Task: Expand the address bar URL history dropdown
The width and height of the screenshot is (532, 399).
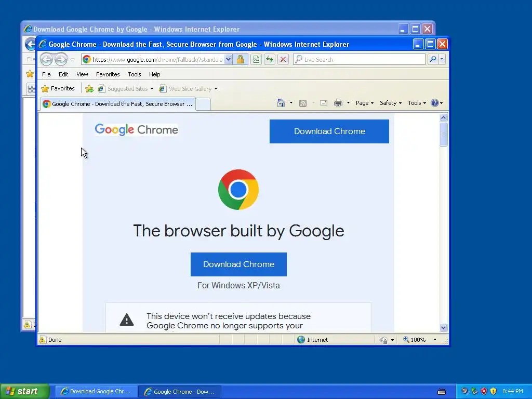Action: click(x=229, y=59)
